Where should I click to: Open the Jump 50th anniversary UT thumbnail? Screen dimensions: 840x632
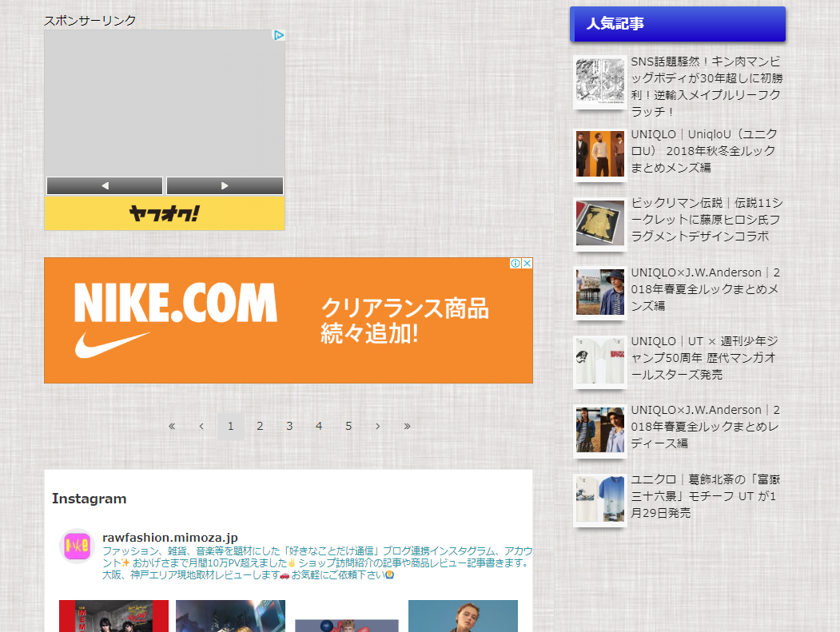(600, 361)
